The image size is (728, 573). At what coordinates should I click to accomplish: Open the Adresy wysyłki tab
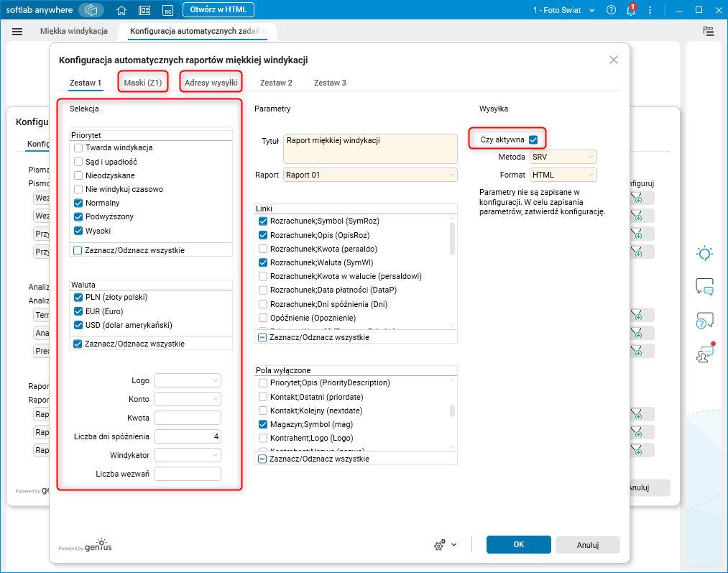pyautogui.click(x=211, y=83)
